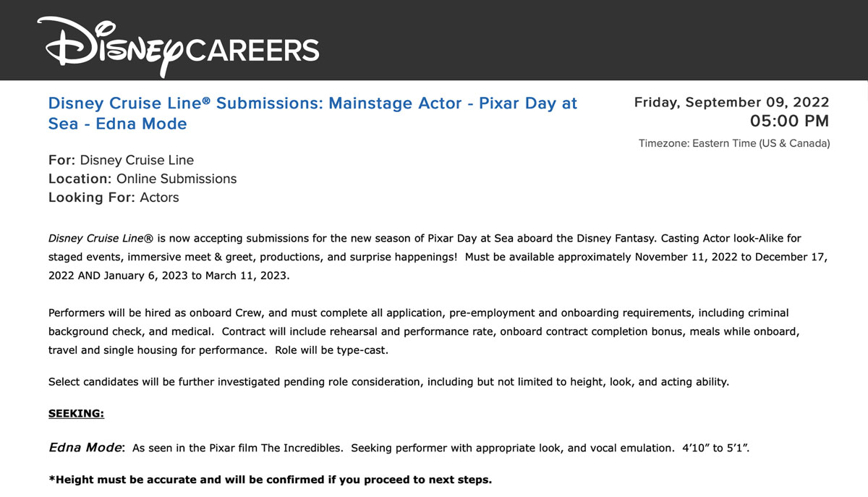Click the For: Disney Cruise Line line
The height and width of the screenshot is (497, 868).
[121, 160]
